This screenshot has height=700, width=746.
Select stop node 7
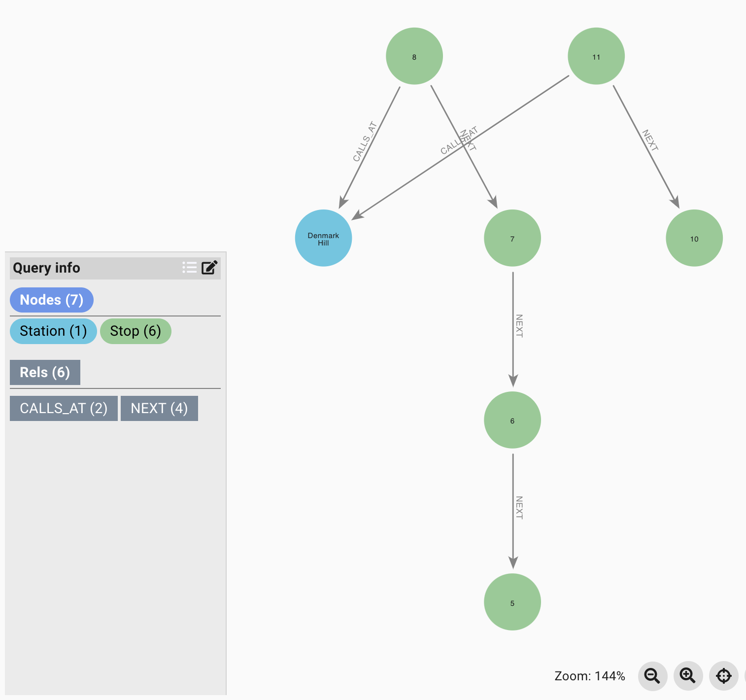[x=512, y=238]
